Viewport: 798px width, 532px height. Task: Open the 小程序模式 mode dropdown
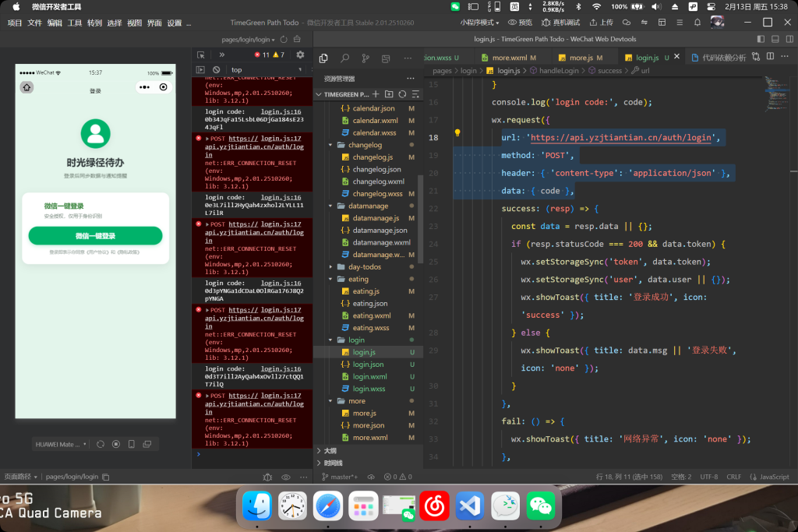tap(479, 23)
